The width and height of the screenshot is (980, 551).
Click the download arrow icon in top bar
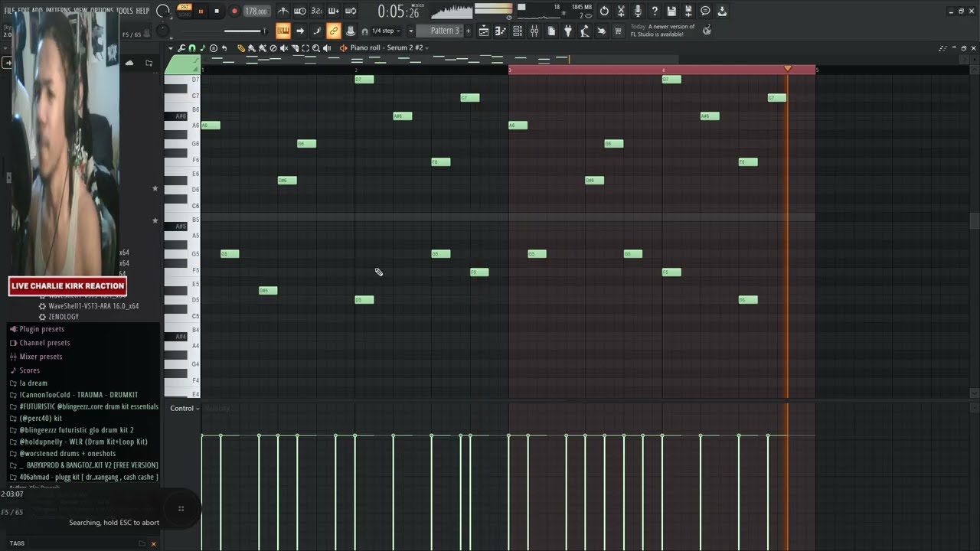coord(722,11)
